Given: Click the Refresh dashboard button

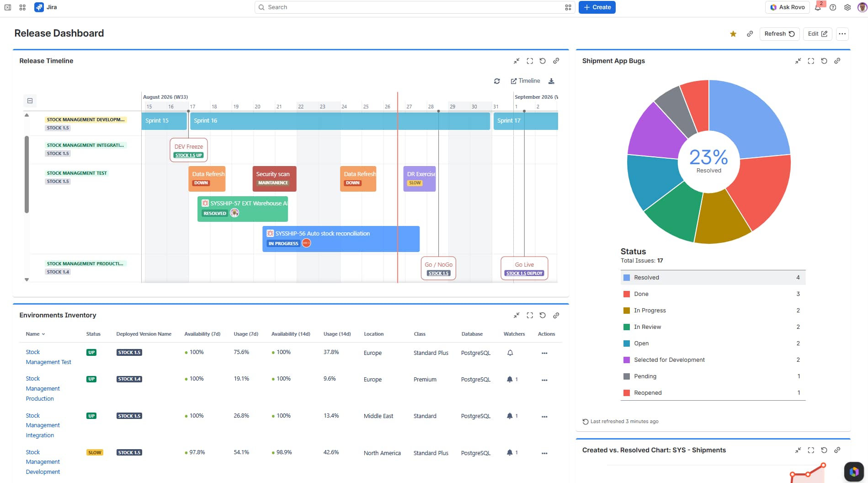Looking at the screenshot, I should point(780,34).
